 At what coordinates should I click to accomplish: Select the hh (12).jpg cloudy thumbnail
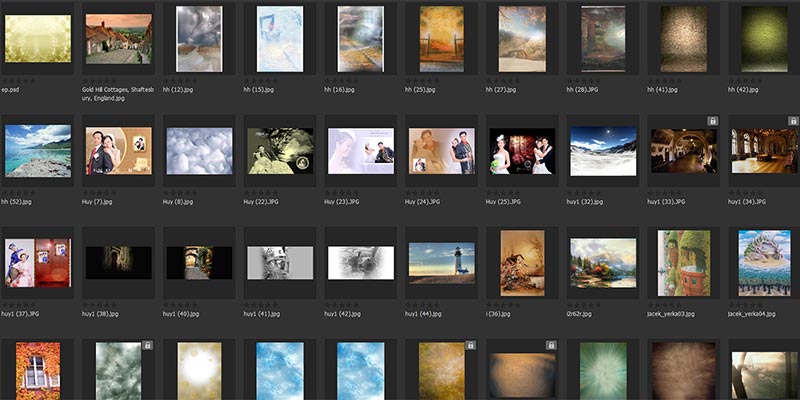pyautogui.click(x=199, y=39)
